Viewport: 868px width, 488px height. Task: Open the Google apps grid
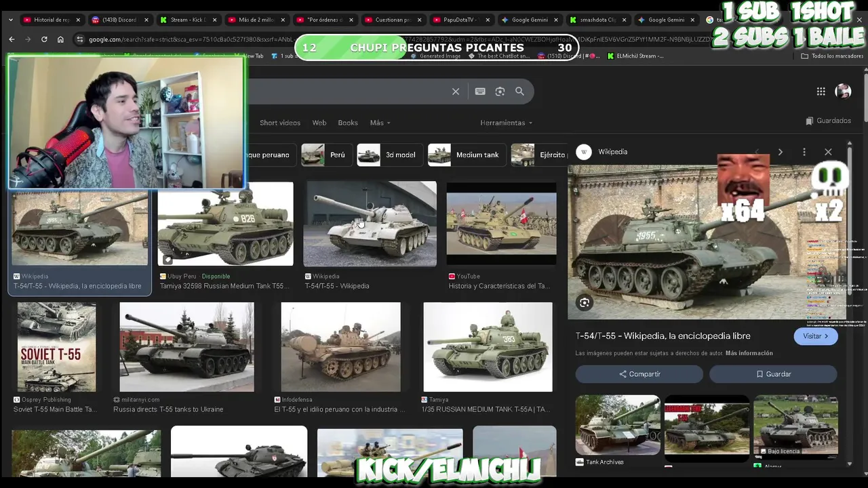click(821, 91)
